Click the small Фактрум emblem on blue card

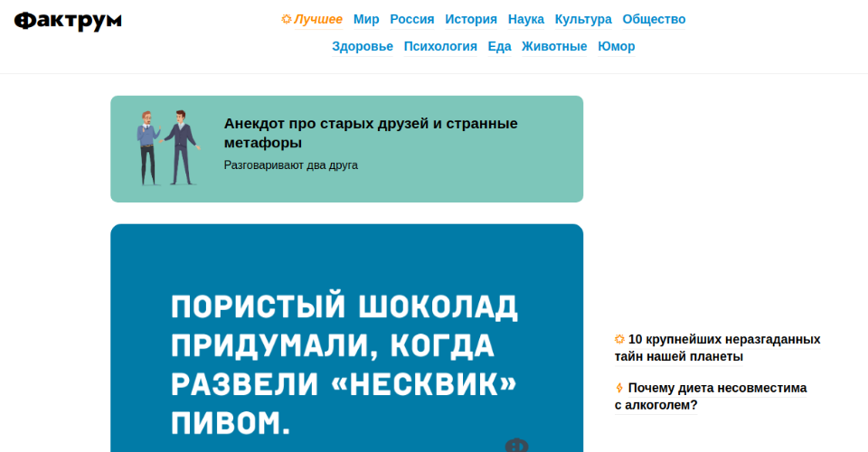(x=516, y=445)
